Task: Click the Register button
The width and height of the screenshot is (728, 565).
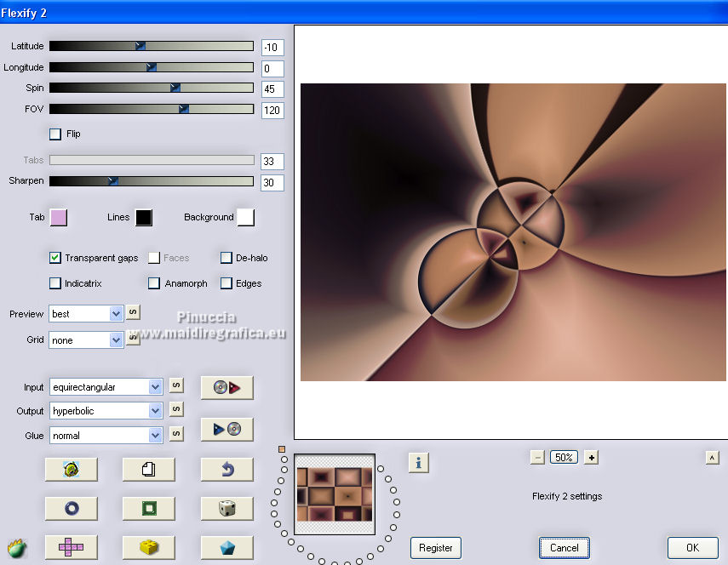Action: 435,548
